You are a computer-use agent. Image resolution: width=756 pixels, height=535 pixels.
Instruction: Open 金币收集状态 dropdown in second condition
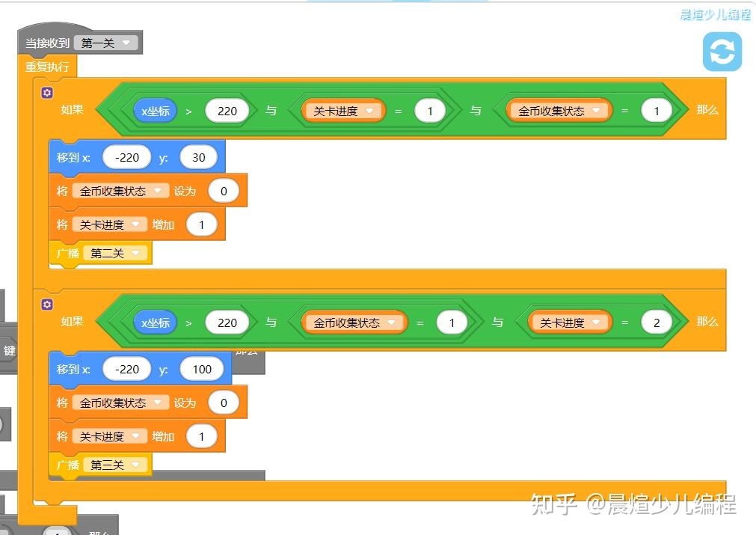point(354,322)
